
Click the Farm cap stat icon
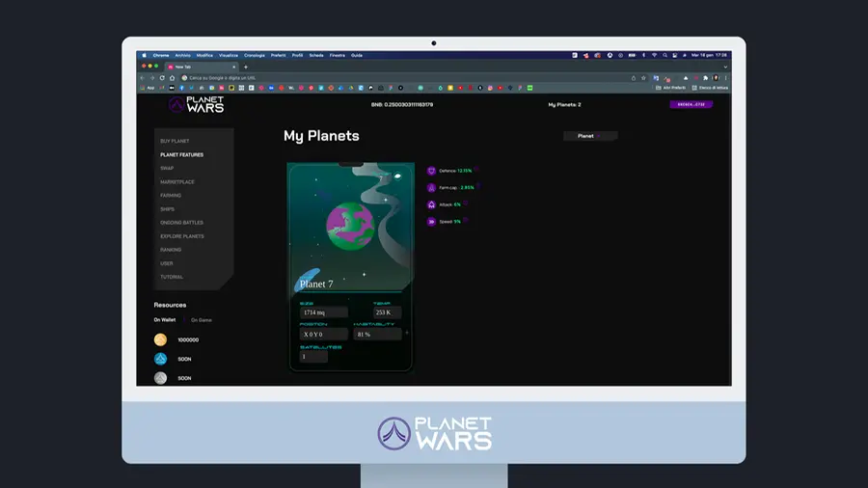(431, 188)
